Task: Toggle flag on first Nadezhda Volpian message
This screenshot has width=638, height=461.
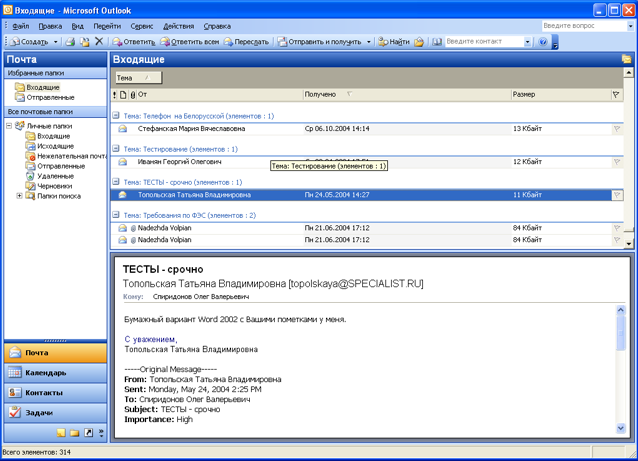Action: coord(617,228)
